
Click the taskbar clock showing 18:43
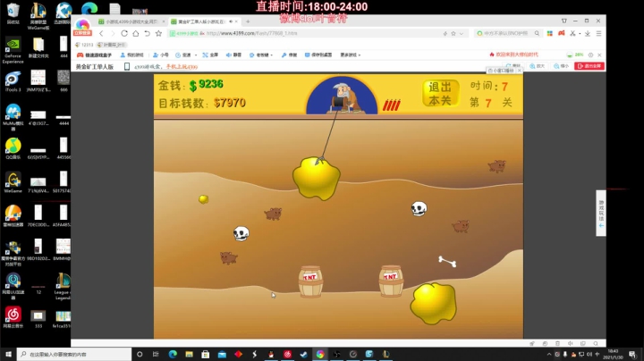tap(613, 354)
